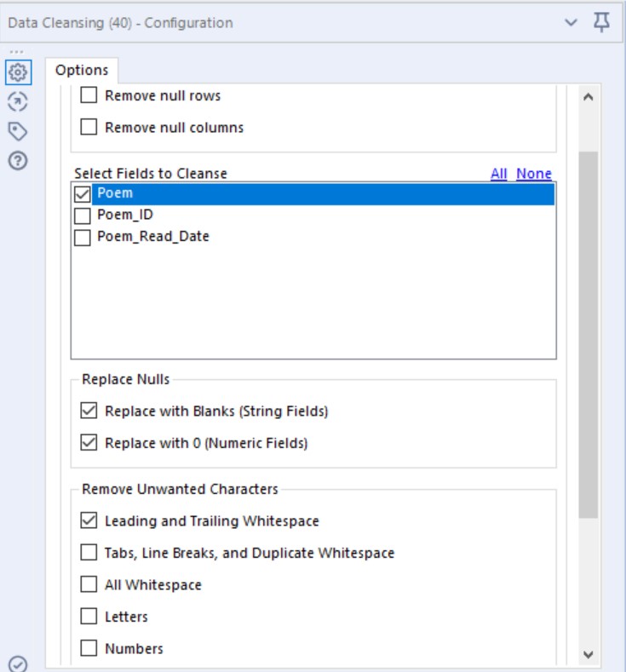Click the None link to deselect fields
The height and width of the screenshot is (672, 626).
(534, 174)
